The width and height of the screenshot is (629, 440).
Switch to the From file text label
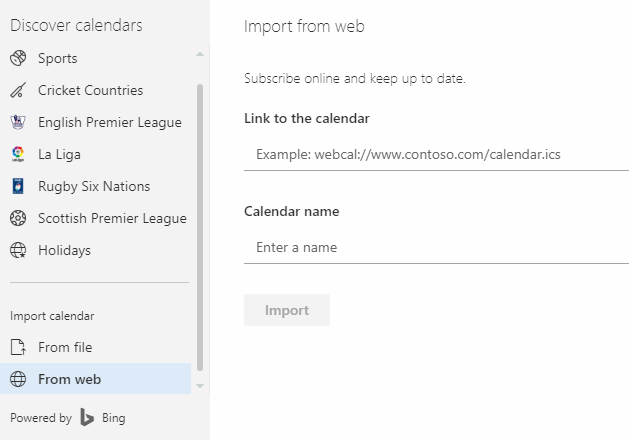pos(65,347)
